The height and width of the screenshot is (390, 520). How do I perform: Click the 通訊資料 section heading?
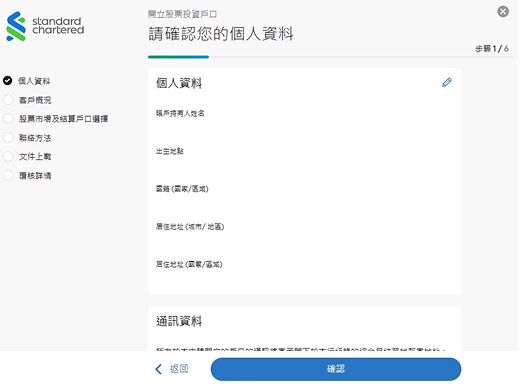[179, 321]
